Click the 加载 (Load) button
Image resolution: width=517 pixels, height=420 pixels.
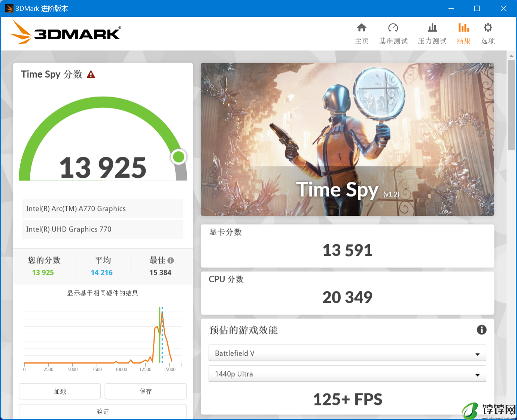pyautogui.click(x=60, y=391)
